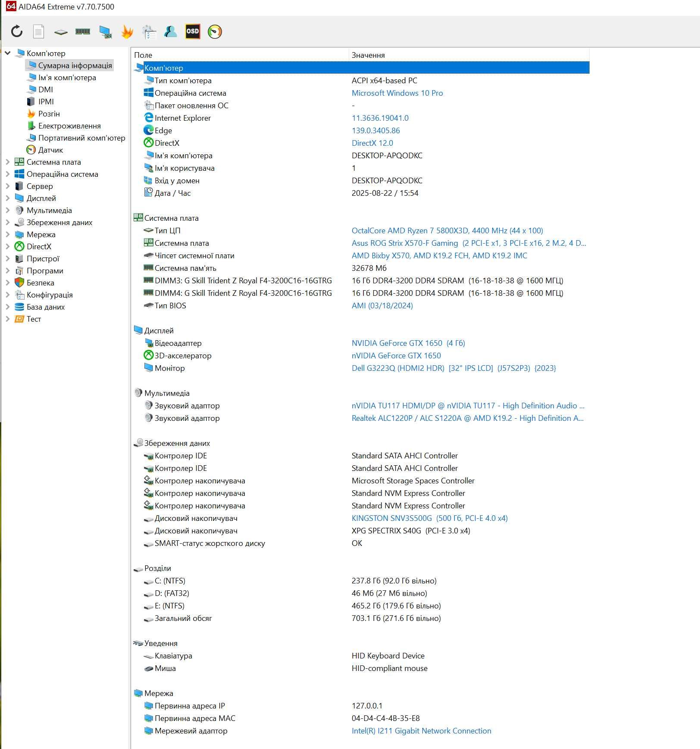This screenshot has height=749, width=700.
Task: Click the Refresh toolbar icon
Action: pos(17,31)
